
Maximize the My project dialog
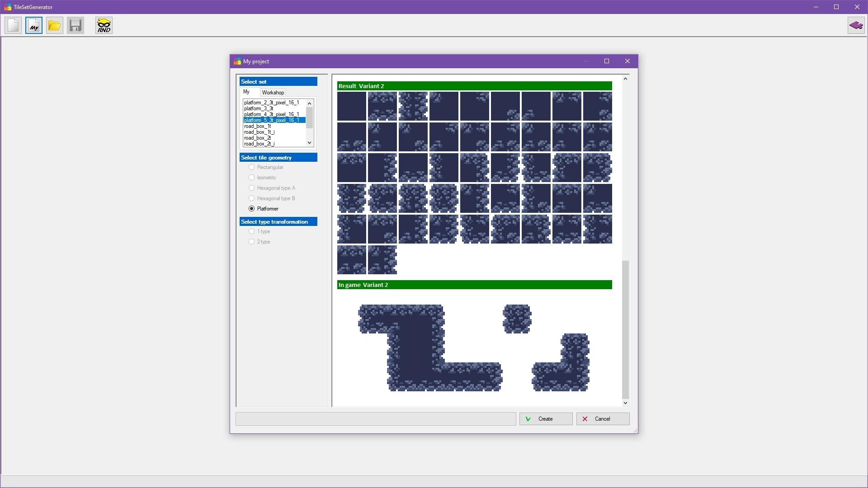[607, 61]
